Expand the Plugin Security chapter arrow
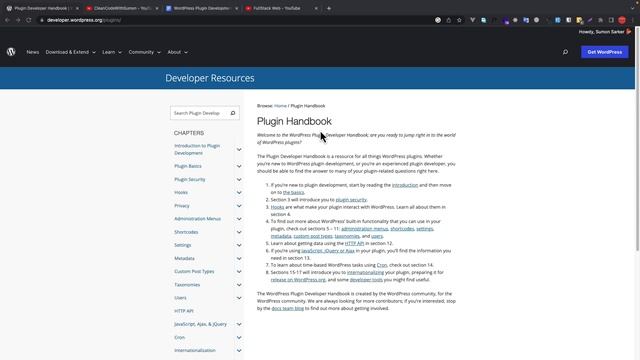The height and width of the screenshot is (360, 640). point(239,179)
